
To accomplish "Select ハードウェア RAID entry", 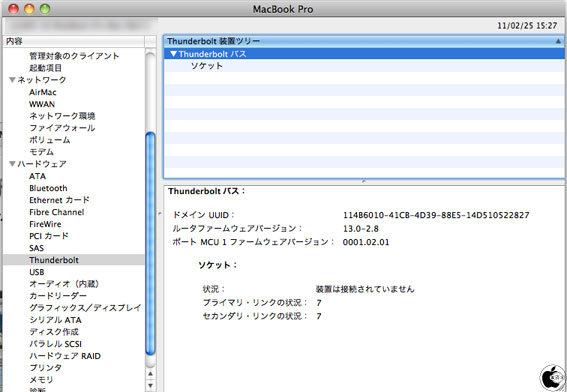I will click(x=65, y=356).
